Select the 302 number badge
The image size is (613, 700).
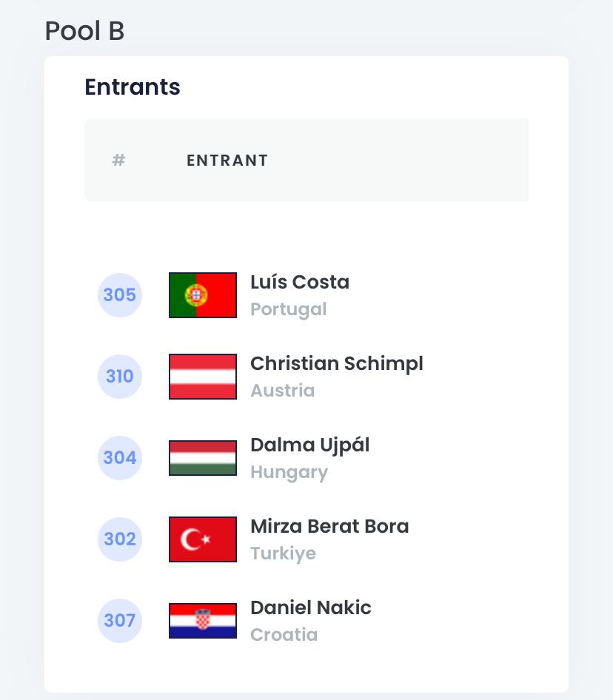[x=120, y=539]
